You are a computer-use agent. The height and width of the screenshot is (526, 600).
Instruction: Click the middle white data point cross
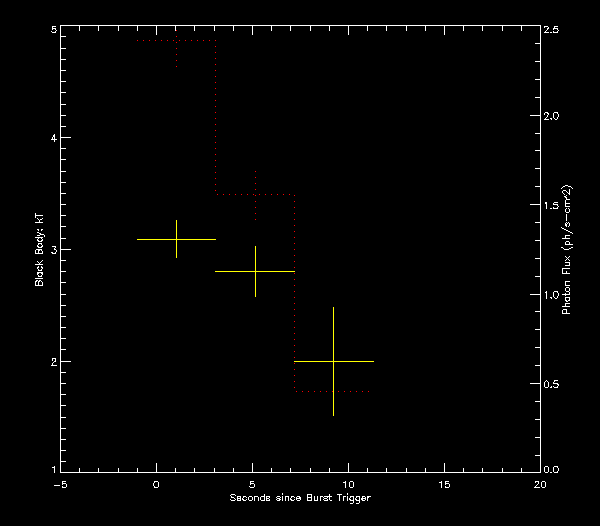pos(255,271)
